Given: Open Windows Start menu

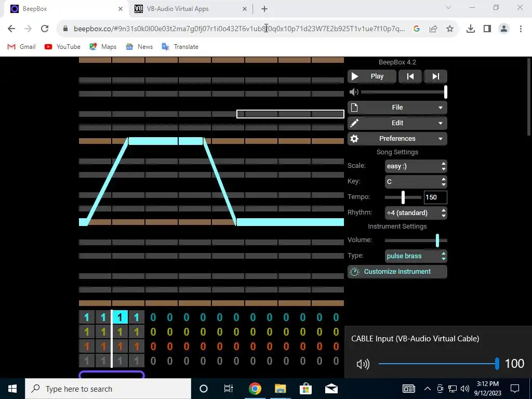Looking at the screenshot, I should (x=12, y=389).
